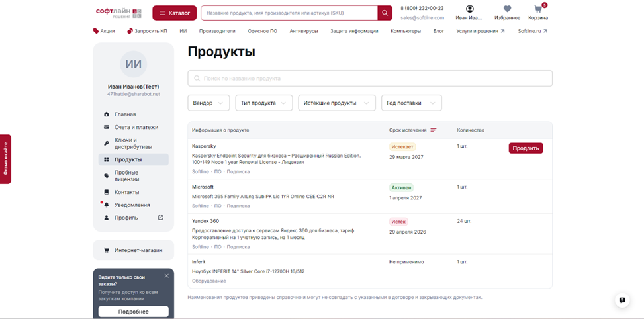Select Счета и платежи in sidebar
Image resolution: width=644 pixels, height=319 pixels.
[134, 127]
